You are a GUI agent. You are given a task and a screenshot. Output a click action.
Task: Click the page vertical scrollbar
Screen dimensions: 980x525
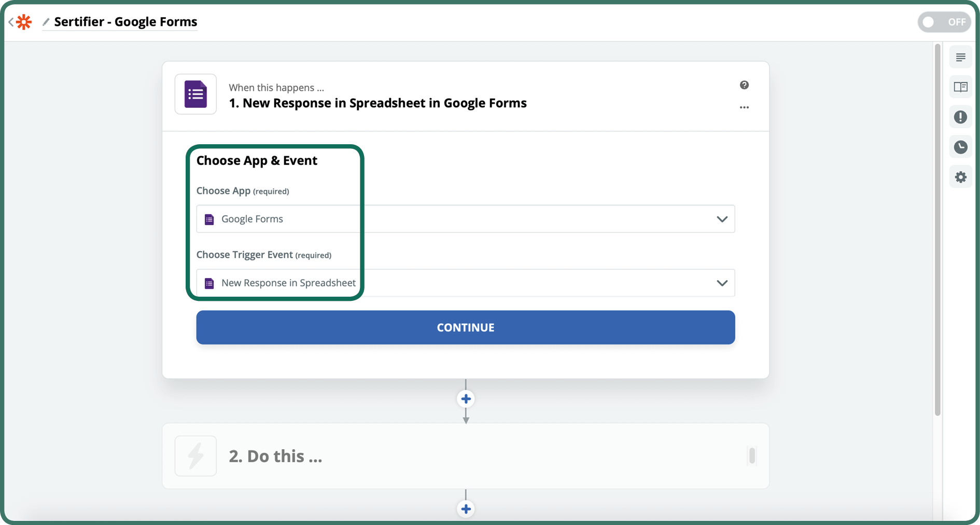coord(937,230)
